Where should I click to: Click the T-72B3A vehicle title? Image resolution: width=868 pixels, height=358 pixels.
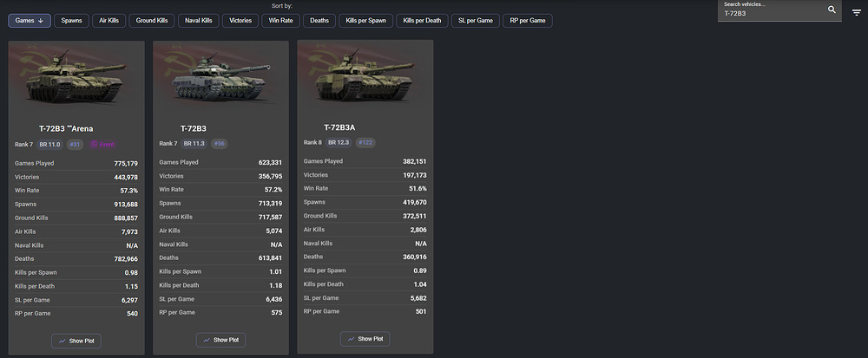tap(339, 127)
